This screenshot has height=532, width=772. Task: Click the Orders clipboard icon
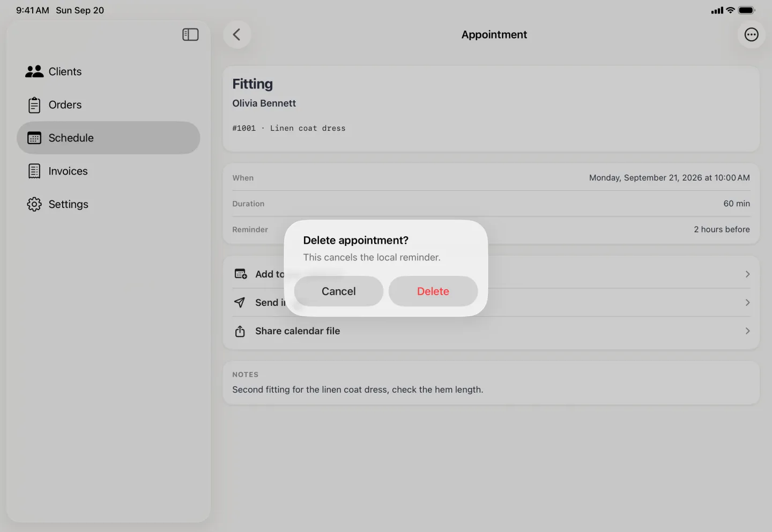coord(34,105)
